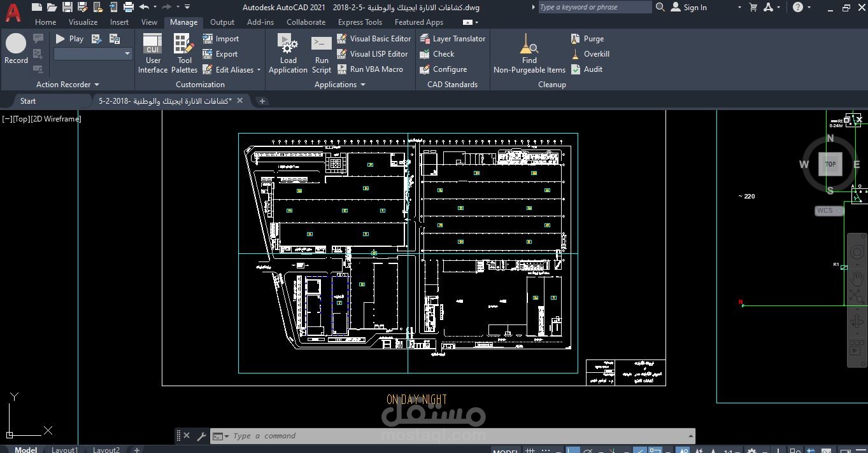Screen dimensions: 868x453
Task: Click into the keyword search field
Action: coord(594,7)
